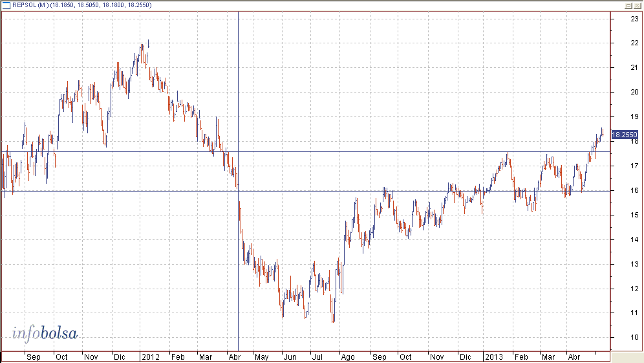This screenshot has height=363, width=644.
Task: Close the REPSOL chart window
Action: point(637,6)
